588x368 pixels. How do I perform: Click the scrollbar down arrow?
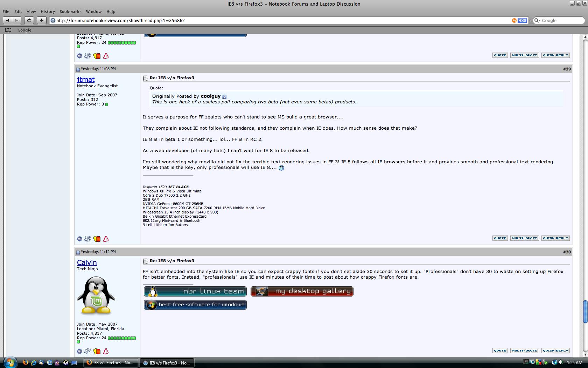pyautogui.click(x=584, y=354)
